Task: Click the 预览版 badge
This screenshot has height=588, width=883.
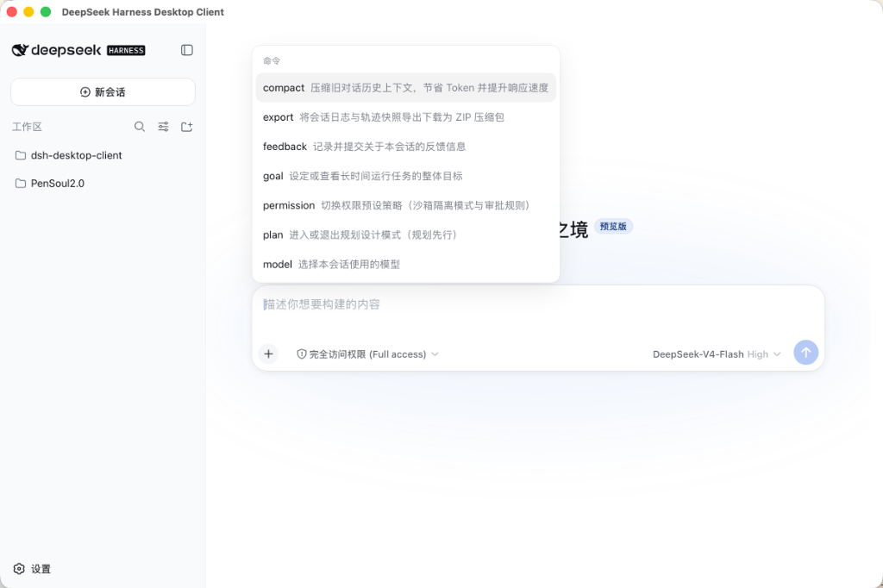Action: [x=613, y=227]
